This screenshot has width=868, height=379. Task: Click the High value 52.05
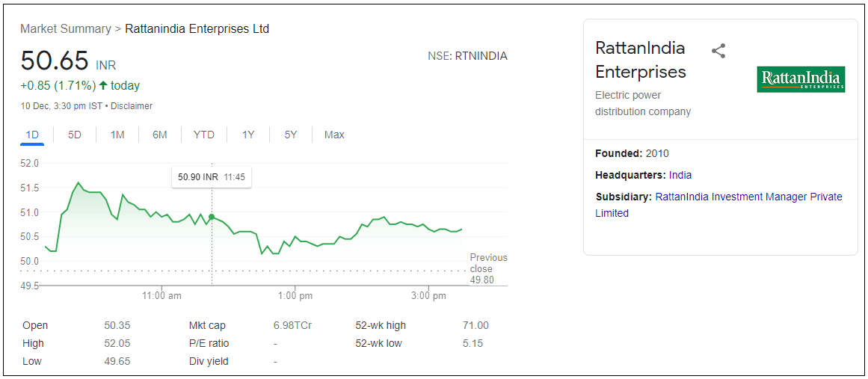[x=117, y=344]
